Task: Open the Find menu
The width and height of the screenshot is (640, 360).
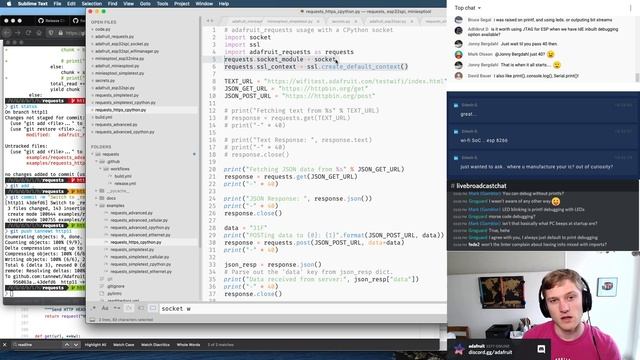Action: point(112,4)
